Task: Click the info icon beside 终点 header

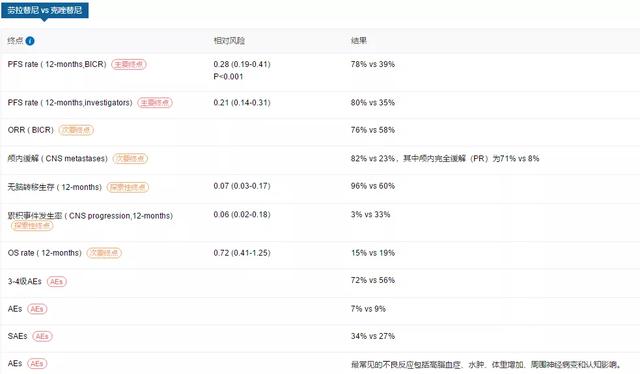Action: pyautogui.click(x=30, y=41)
